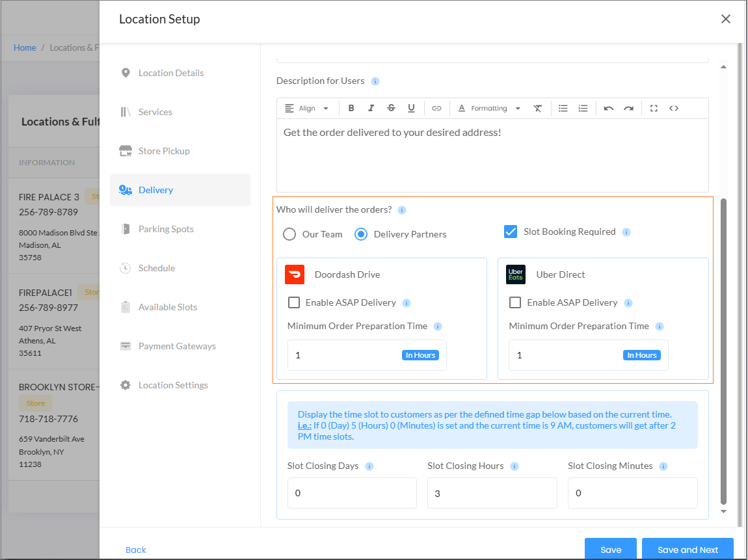The image size is (748, 560).
Task: Uncheck the Slot Booking Required checkbox
Action: pos(511,232)
